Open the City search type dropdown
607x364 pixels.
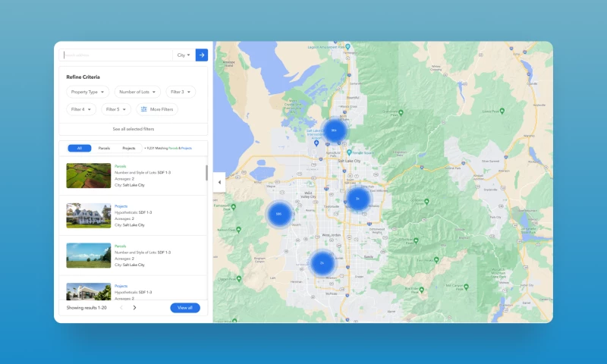coord(184,55)
